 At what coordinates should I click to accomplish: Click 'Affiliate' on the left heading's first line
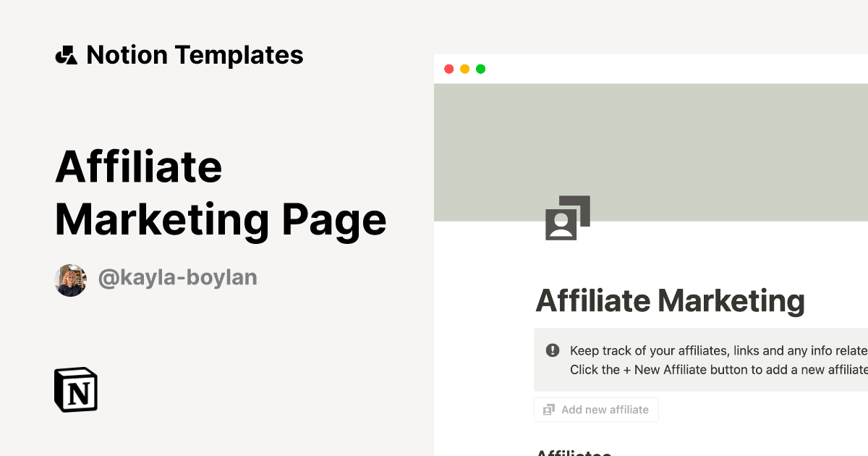[x=138, y=166]
